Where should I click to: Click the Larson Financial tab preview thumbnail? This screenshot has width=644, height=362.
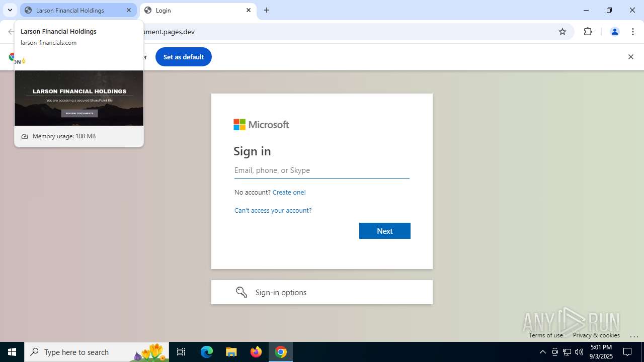79,98
